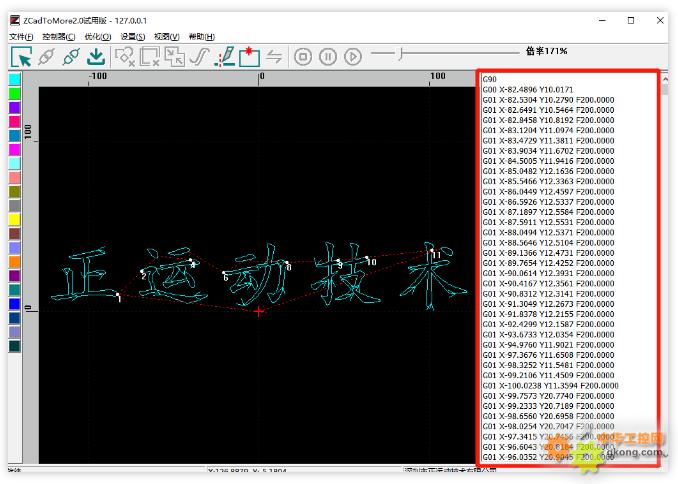Image resolution: width=678 pixels, height=484 pixels.
Task: Pick the olive color swatch
Action: pyautogui.click(x=15, y=191)
